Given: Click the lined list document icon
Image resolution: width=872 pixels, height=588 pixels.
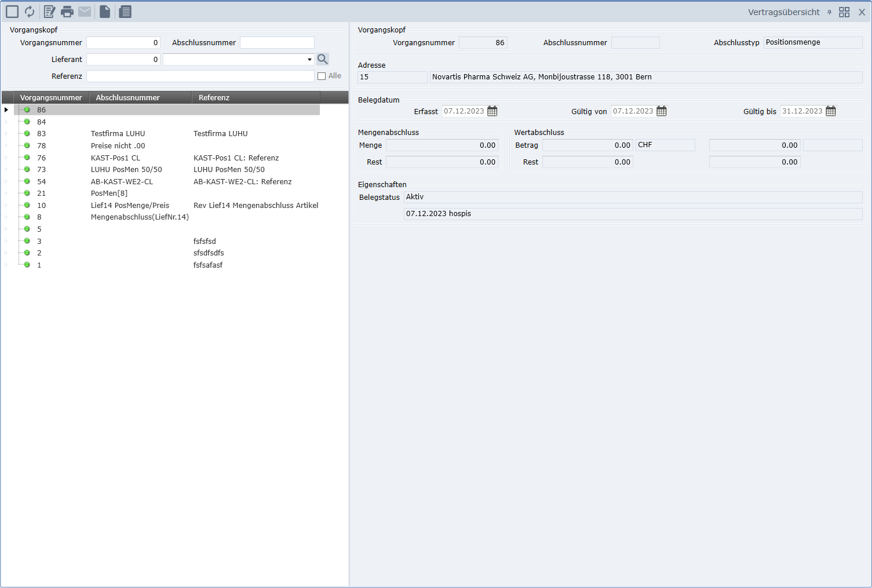Looking at the screenshot, I should click(125, 12).
